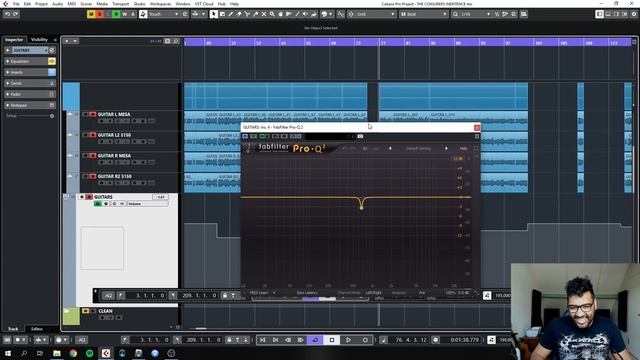
Task: Toggle global Solo (S) state button
Action: pyautogui.click(x=100, y=14)
